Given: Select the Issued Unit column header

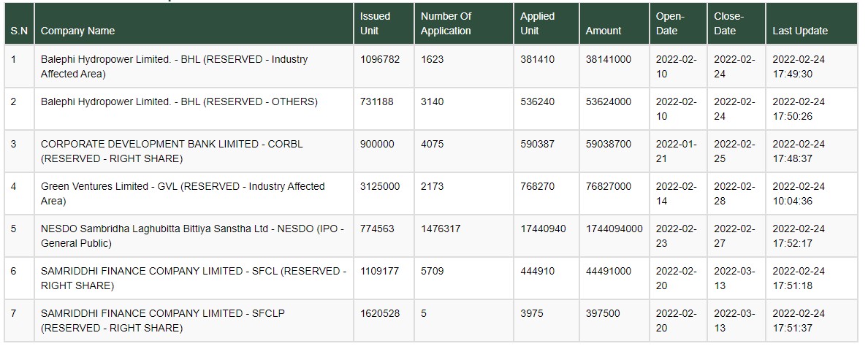Looking at the screenshot, I should pos(375,24).
